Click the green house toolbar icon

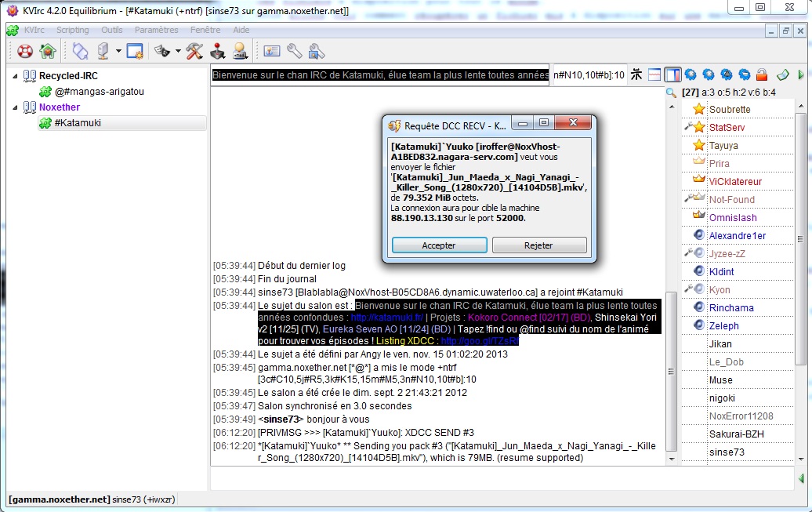pos(48,52)
